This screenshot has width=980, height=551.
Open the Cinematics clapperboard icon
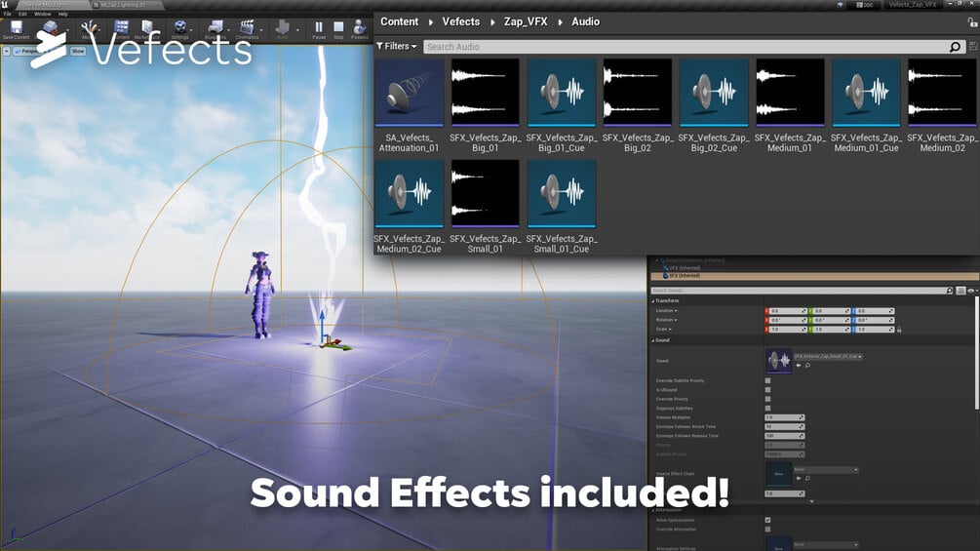point(248,29)
